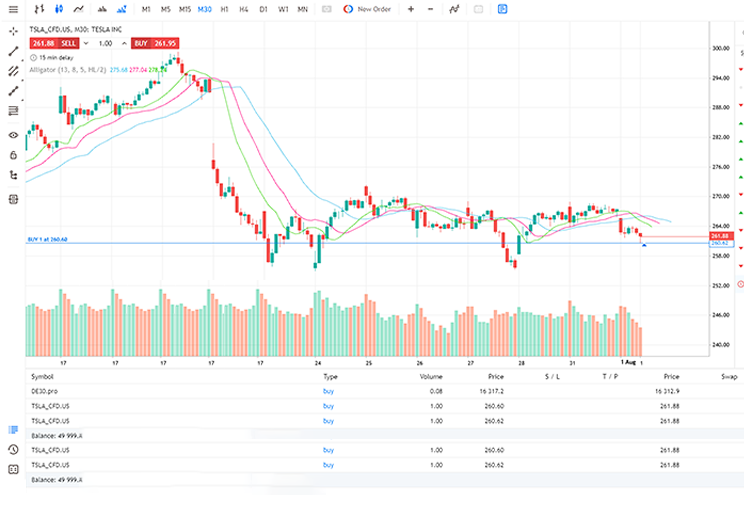Select the M30 timeframe

pos(204,9)
